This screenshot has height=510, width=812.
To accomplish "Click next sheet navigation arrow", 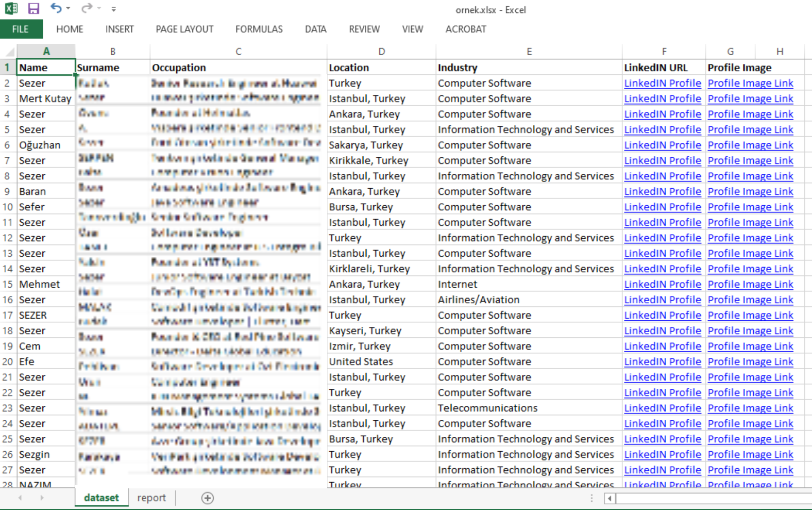I will pos(42,498).
